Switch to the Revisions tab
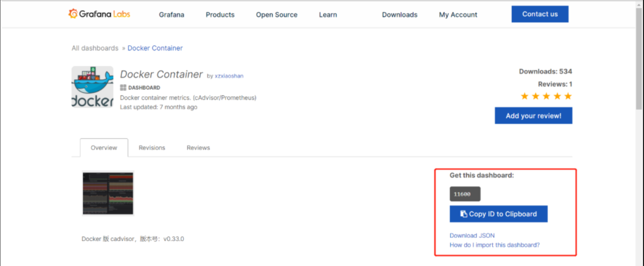The height and width of the screenshot is (266, 644). [152, 148]
